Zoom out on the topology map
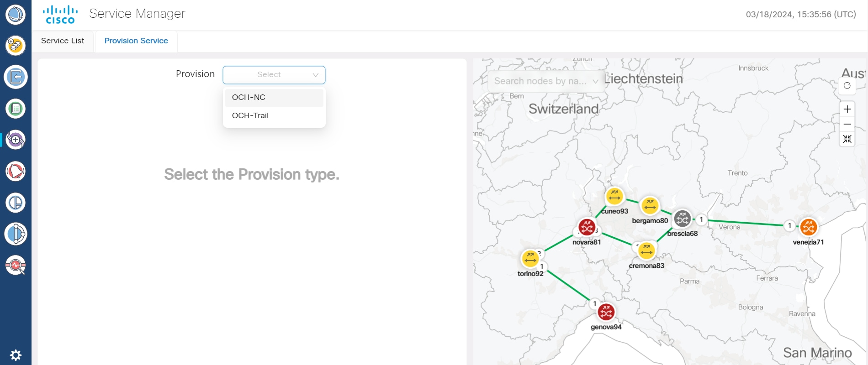 (x=847, y=124)
